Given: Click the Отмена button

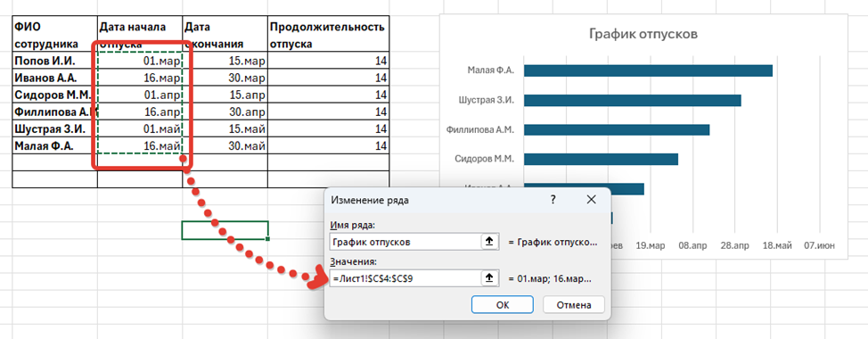Looking at the screenshot, I should [x=574, y=305].
